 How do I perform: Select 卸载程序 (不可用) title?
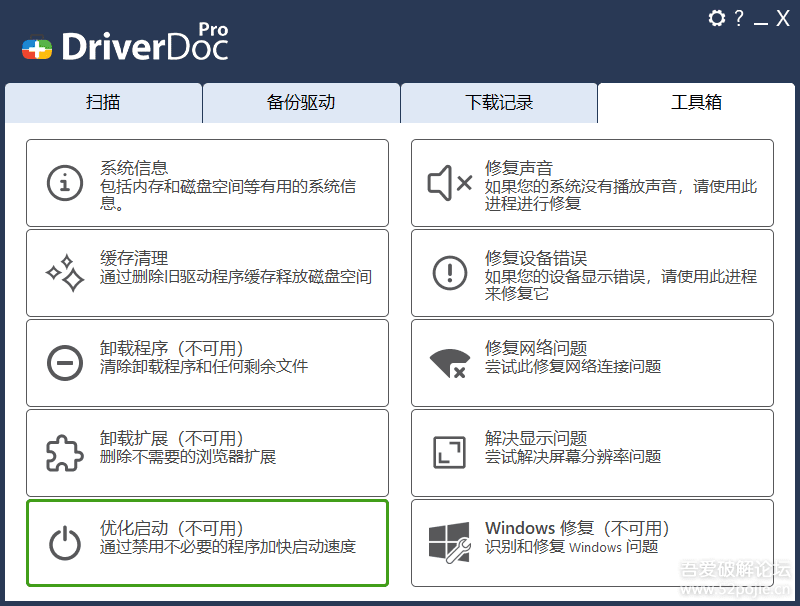(171, 348)
